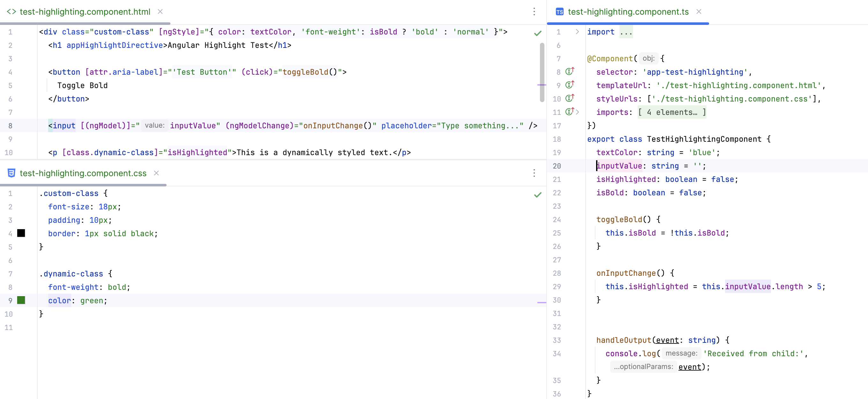
Task: Expand the collapsed '...' import placeholder
Action: [x=626, y=32]
